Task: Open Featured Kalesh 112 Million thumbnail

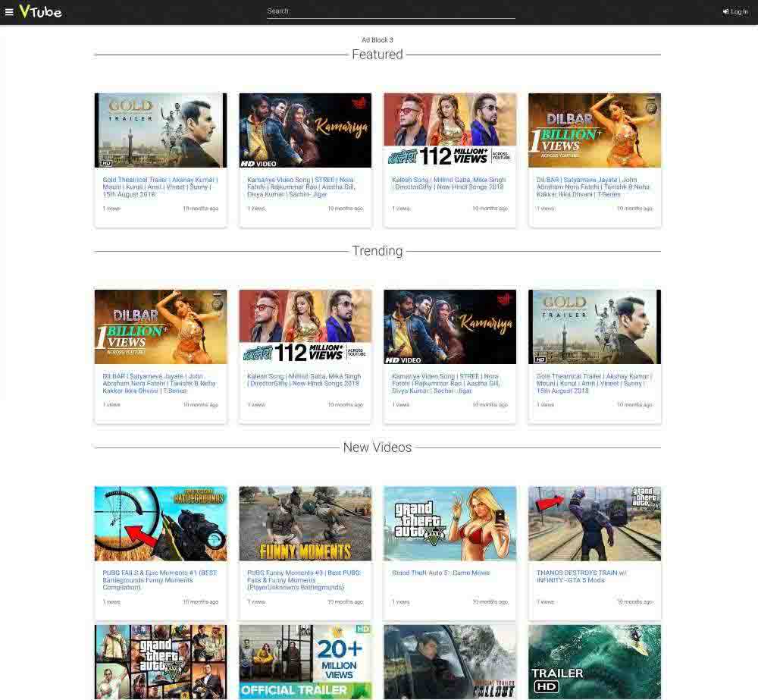Action: [449, 130]
